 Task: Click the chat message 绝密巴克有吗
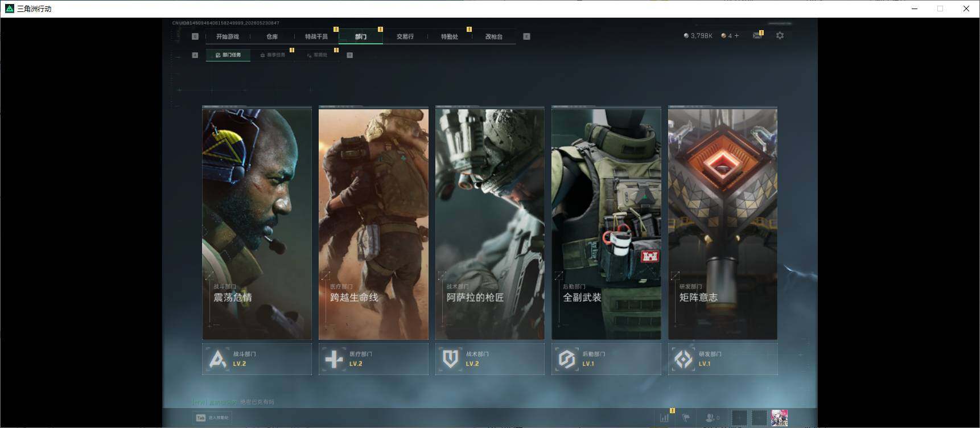pos(257,402)
